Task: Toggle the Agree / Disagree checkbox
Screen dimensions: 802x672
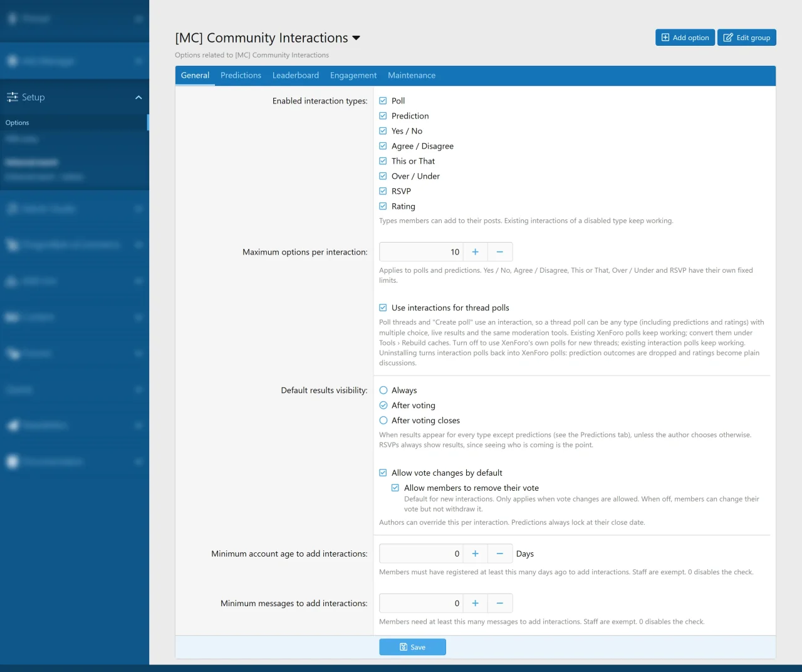Action: coord(383,146)
